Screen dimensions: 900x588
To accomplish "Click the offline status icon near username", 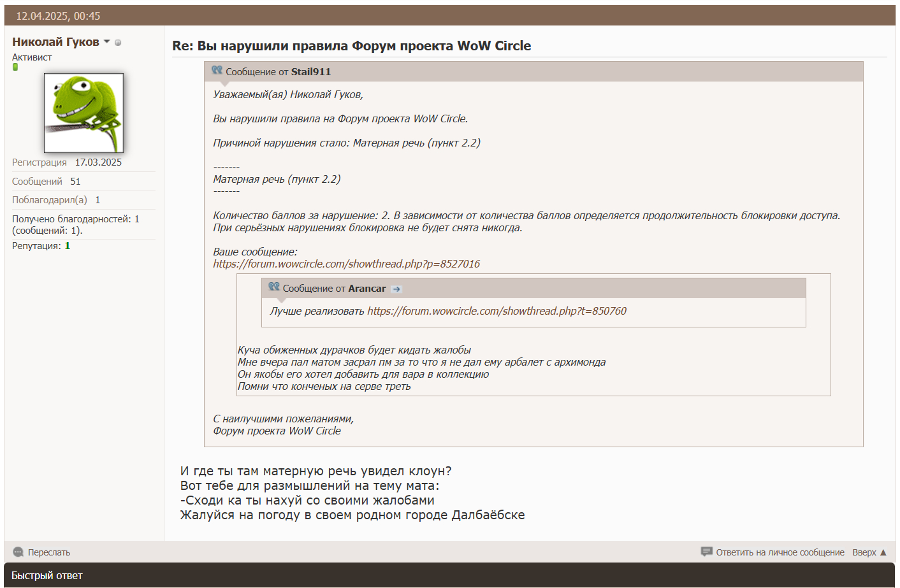I will (118, 43).
